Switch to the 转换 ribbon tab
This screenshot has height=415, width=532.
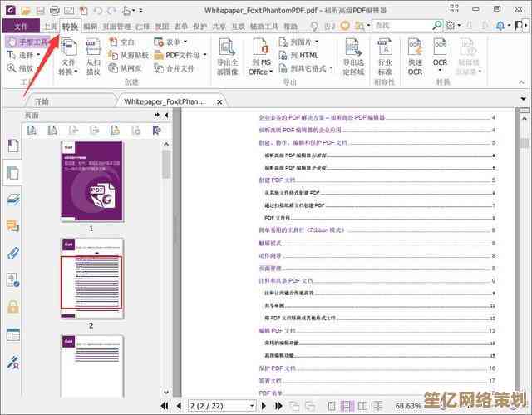pos(70,27)
